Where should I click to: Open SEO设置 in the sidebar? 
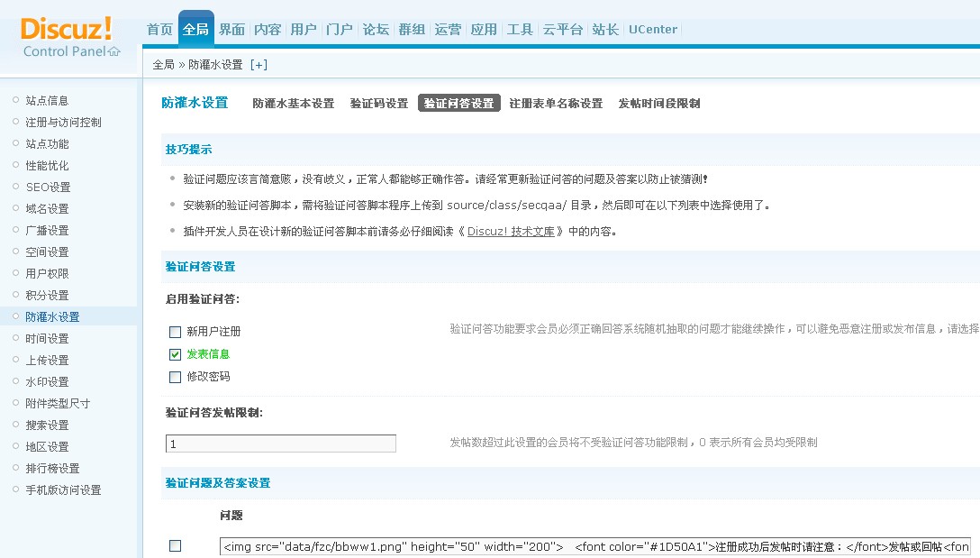pos(48,188)
